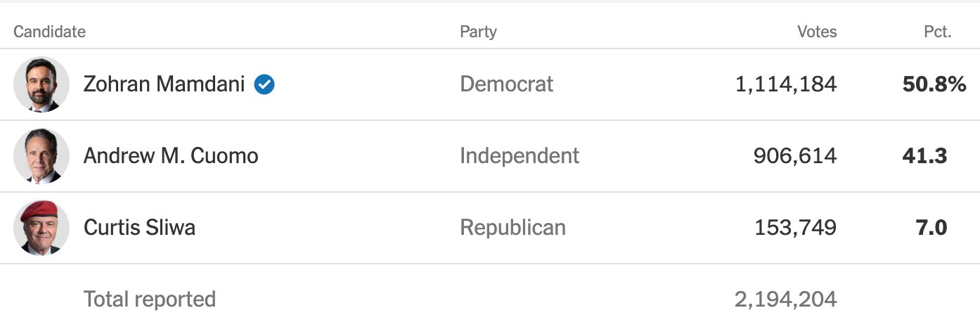Click Cuomo's 906,614 vote count
This screenshot has height=327, width=980.
tap(795, 157)
